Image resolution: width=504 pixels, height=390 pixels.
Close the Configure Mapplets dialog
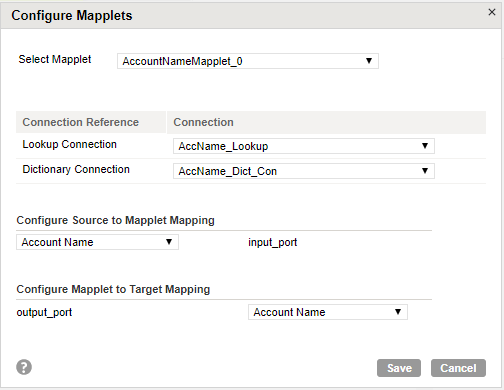pos(492,12)
